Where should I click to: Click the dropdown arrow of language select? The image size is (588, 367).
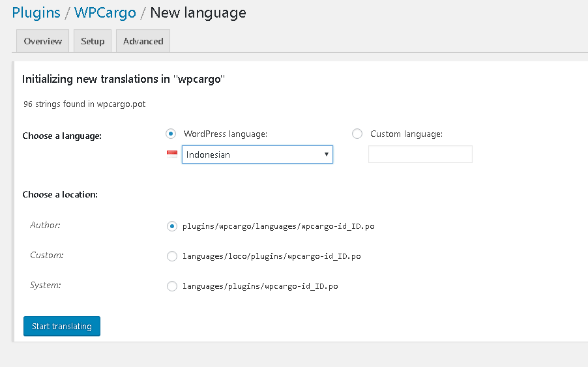point(326,154)
